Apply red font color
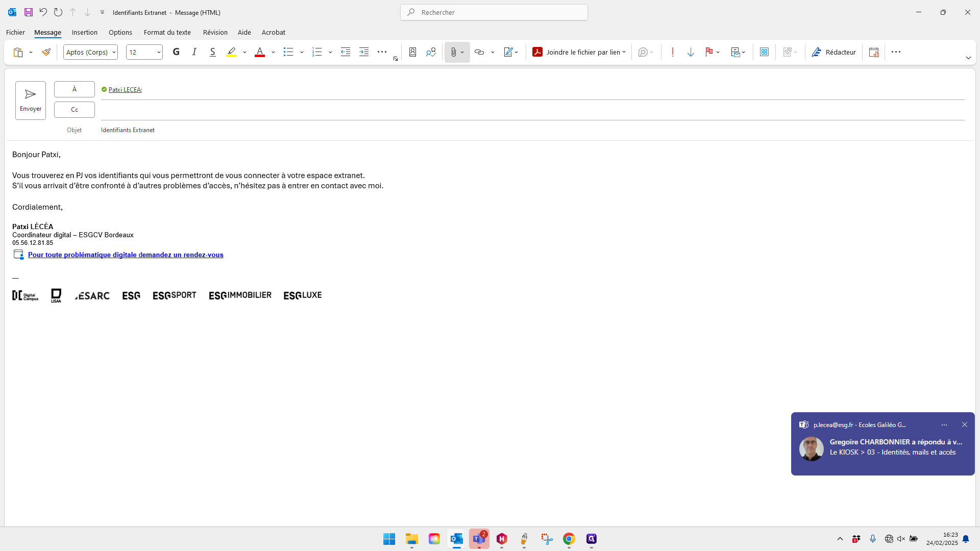 click(260, 52)
